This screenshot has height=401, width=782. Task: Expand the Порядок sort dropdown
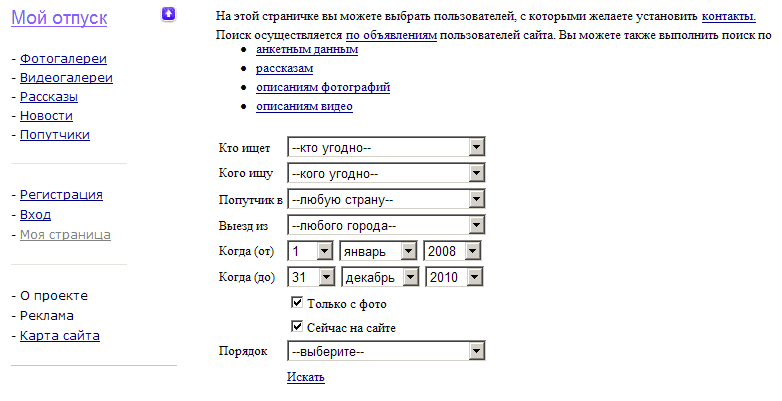click(386, 351)
